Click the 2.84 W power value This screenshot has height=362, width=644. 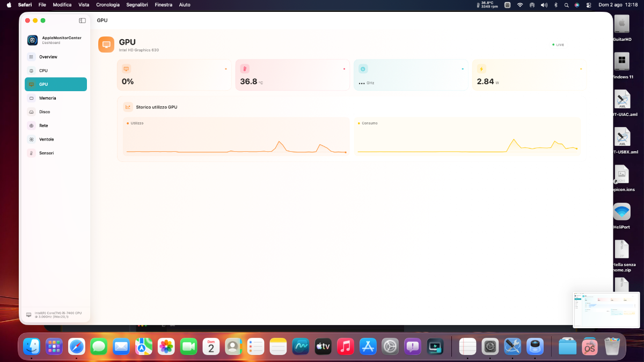pos(488,82)
